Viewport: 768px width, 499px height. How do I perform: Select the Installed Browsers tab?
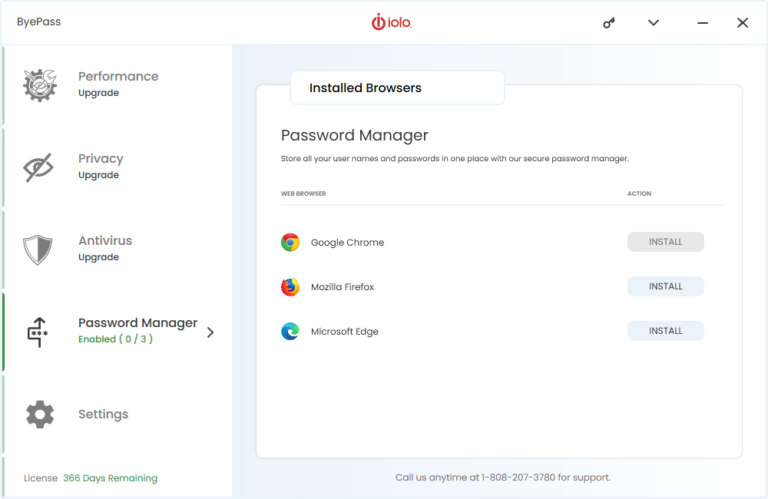point(397,88)
